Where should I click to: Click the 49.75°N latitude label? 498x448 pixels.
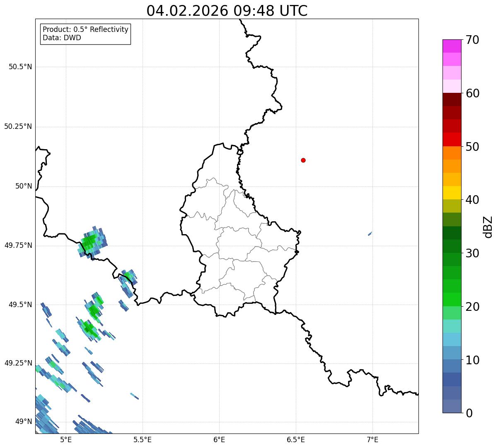coord(18,245)
